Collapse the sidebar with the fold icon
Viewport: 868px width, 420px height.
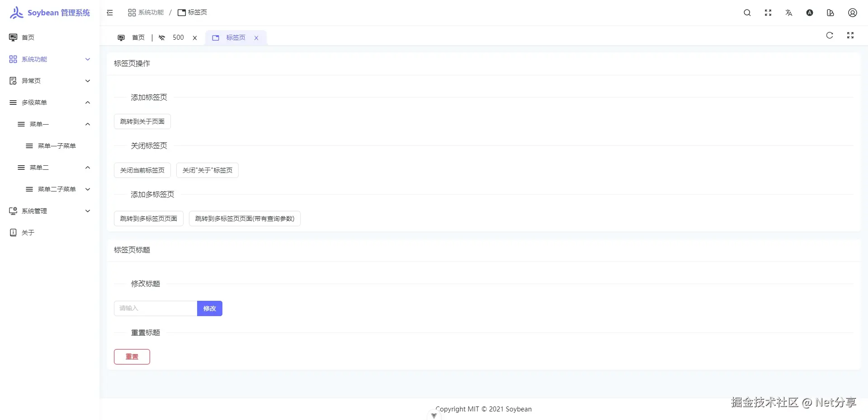pyautogui.click(x=110, y=13)
